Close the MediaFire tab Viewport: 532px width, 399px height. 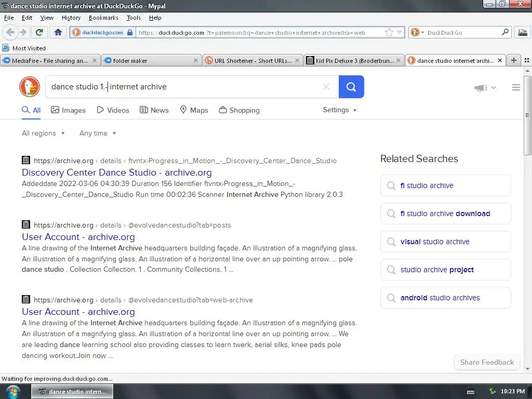point(95,60)
